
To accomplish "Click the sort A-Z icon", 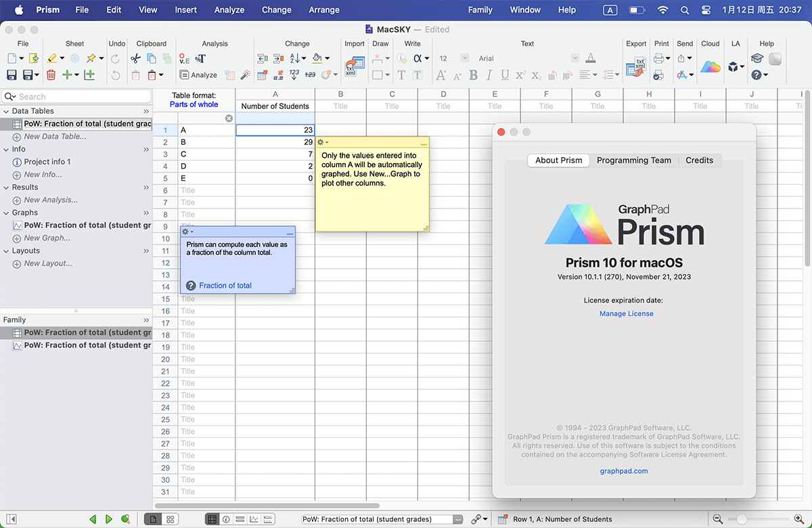I will click(294, 59).
